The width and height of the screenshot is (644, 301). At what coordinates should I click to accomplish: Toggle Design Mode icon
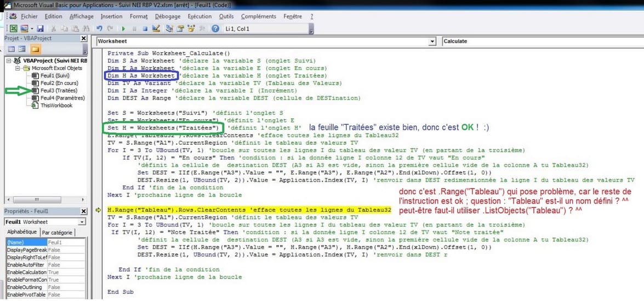[156, 28]
